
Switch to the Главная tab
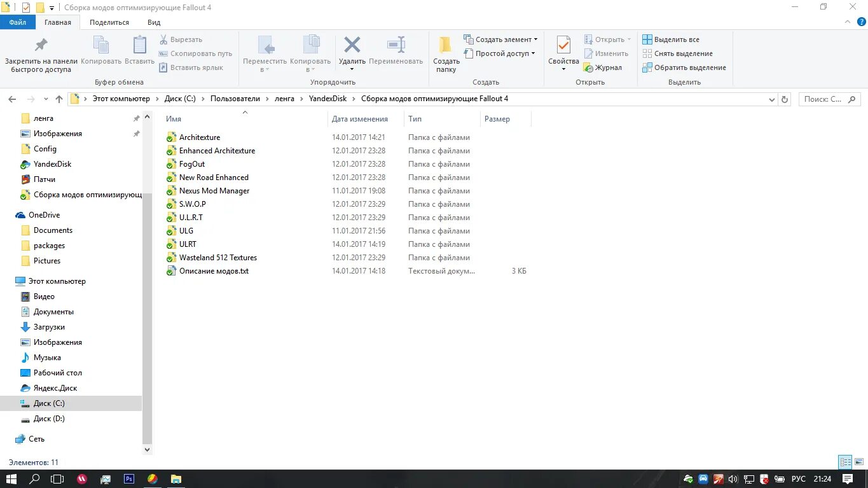coord(58,22)
